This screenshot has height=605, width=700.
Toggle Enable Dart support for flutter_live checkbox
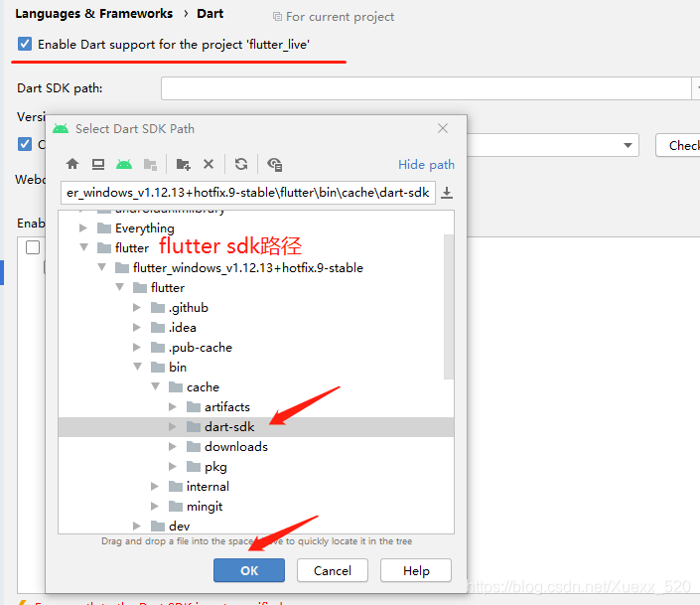tap(25, 45)
